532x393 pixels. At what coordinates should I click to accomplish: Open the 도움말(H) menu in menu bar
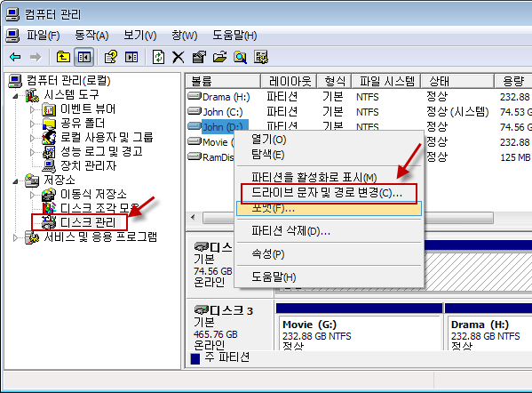(x=234, y=36)
